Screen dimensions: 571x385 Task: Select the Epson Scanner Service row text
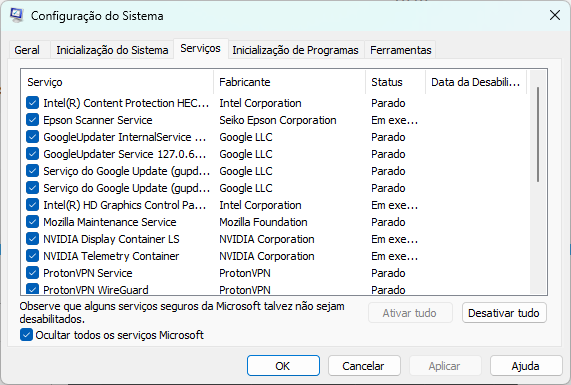pos(98,120)
